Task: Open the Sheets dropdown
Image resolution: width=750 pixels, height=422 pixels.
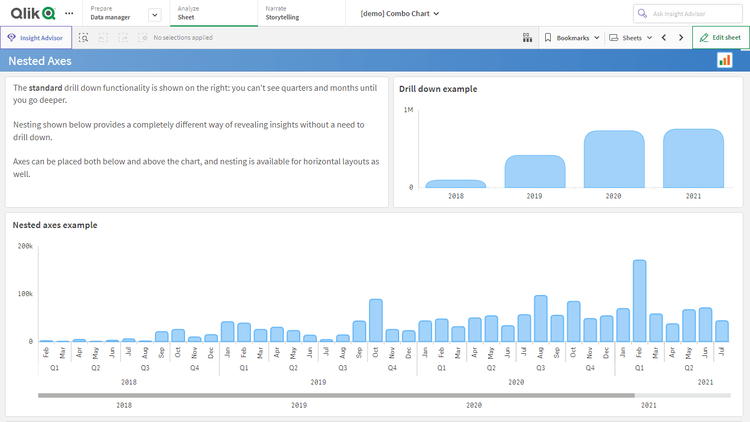Action: (x=630, y=37)
